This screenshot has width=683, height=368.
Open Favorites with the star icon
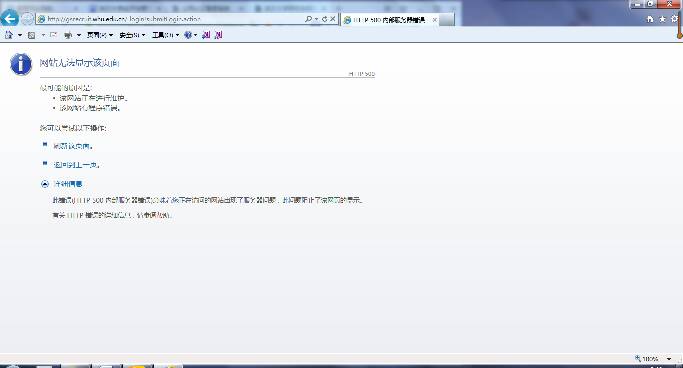coord(663,19)
